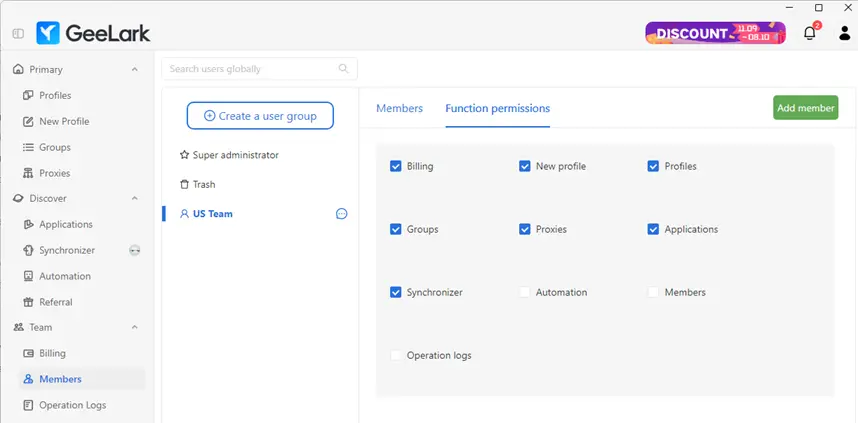Toggle the sidebar collapse icon

click(18, 33)
